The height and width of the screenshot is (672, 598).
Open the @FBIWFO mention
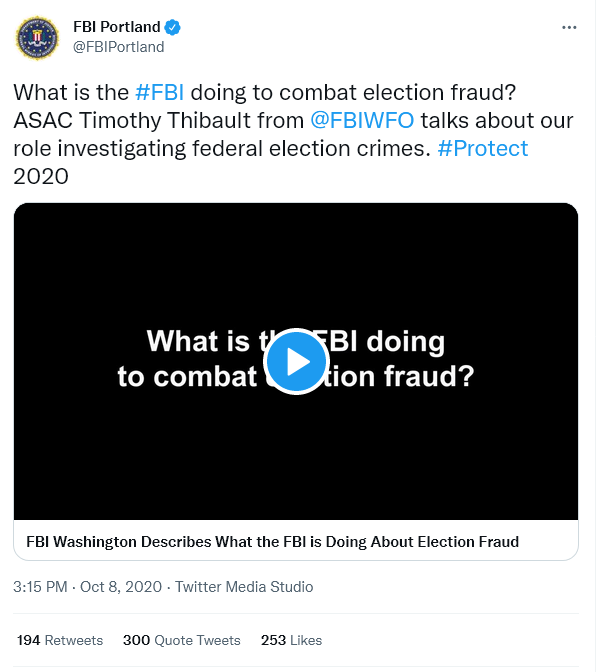pos(362,120)
